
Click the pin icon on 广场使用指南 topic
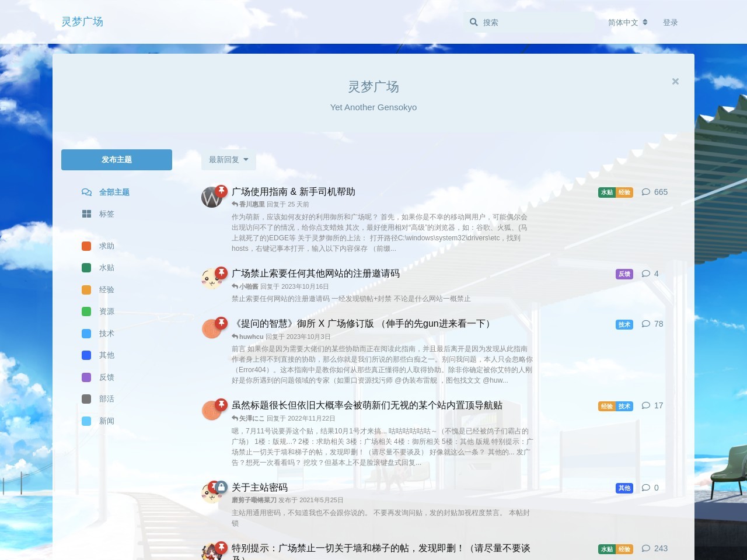(x=221, y=190)
